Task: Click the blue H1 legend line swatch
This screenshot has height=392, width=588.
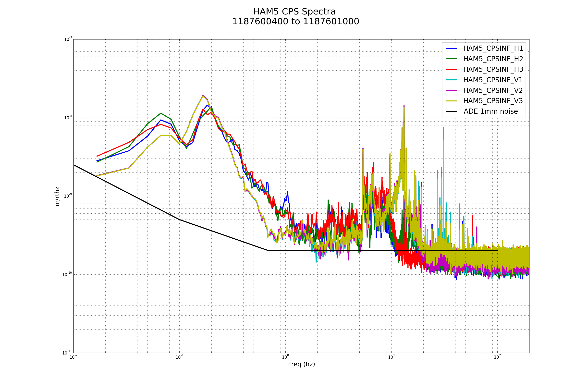Action: 452,48
